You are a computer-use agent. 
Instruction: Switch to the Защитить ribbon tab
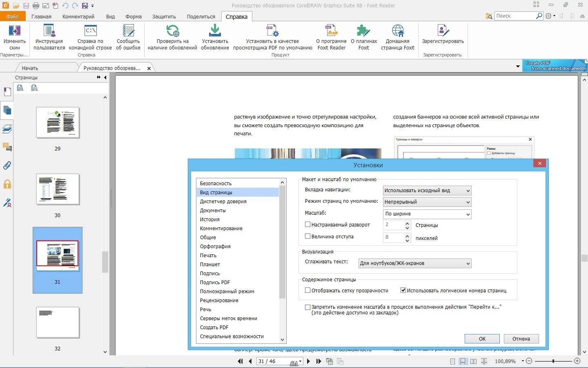pyautogui.click(x=164, y=16)
